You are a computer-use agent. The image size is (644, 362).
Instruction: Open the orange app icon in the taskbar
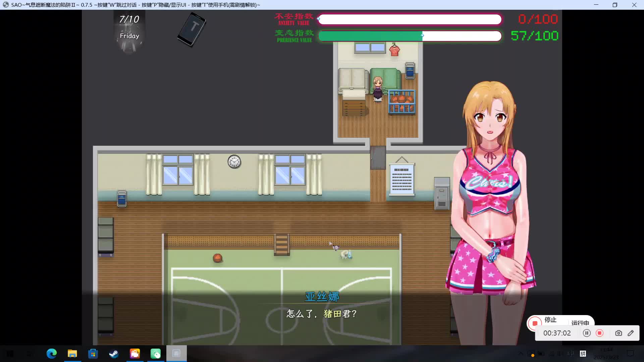pyautogui.click(x=135, y=354)
